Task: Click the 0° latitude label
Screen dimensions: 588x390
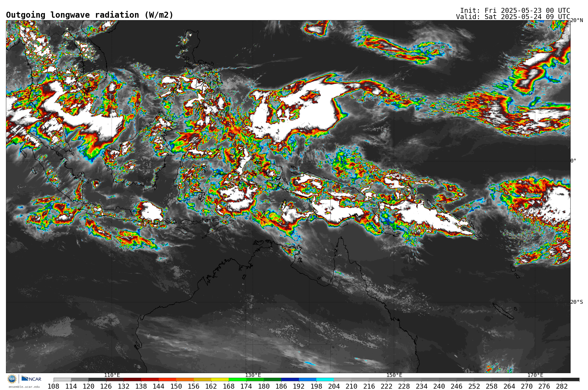Action: tap(573, 161)
